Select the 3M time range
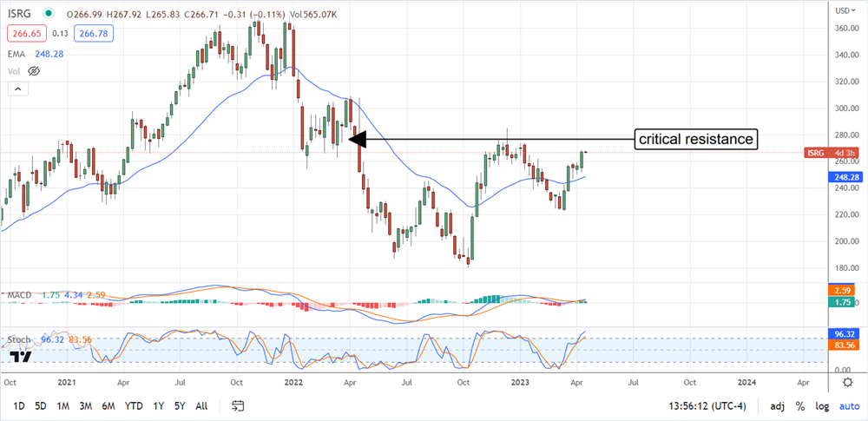This screenshot has width=868, height=421. pos(85,406)
